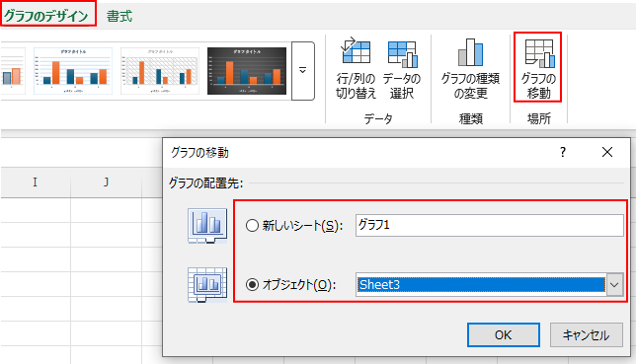The image size is (636, 364).
Task: Click the グラフの移動 button in the ribbon
Action: [537, 67]
